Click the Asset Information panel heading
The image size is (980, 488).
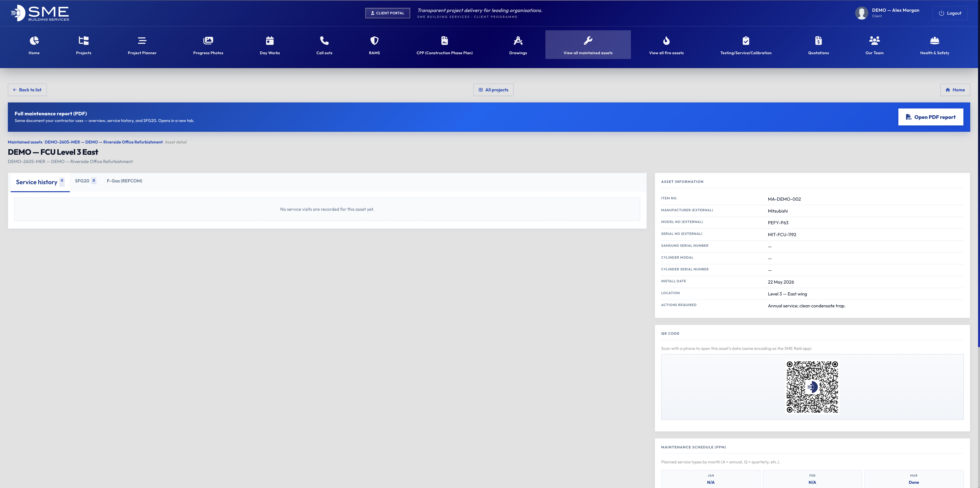pyautogui.click(x=682, y=182)
